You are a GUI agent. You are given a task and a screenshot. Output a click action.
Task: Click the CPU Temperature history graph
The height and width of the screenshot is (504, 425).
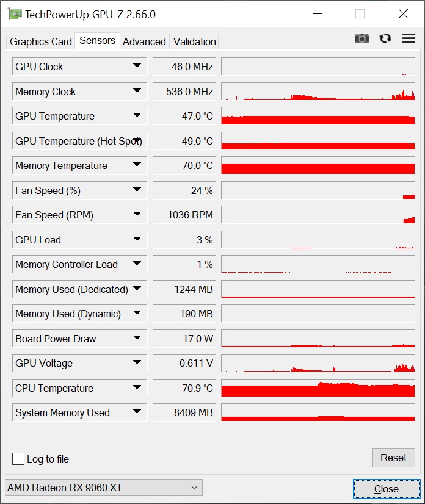[318, 388]
